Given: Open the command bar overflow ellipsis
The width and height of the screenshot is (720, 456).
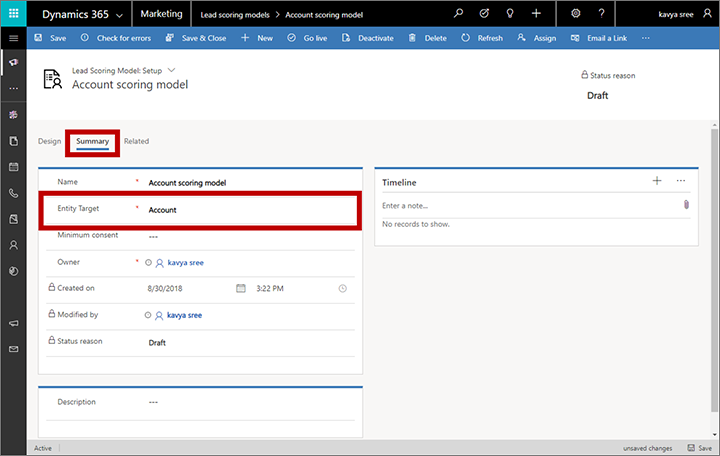Looking at the screenshot, I should (x=645, y=38).
